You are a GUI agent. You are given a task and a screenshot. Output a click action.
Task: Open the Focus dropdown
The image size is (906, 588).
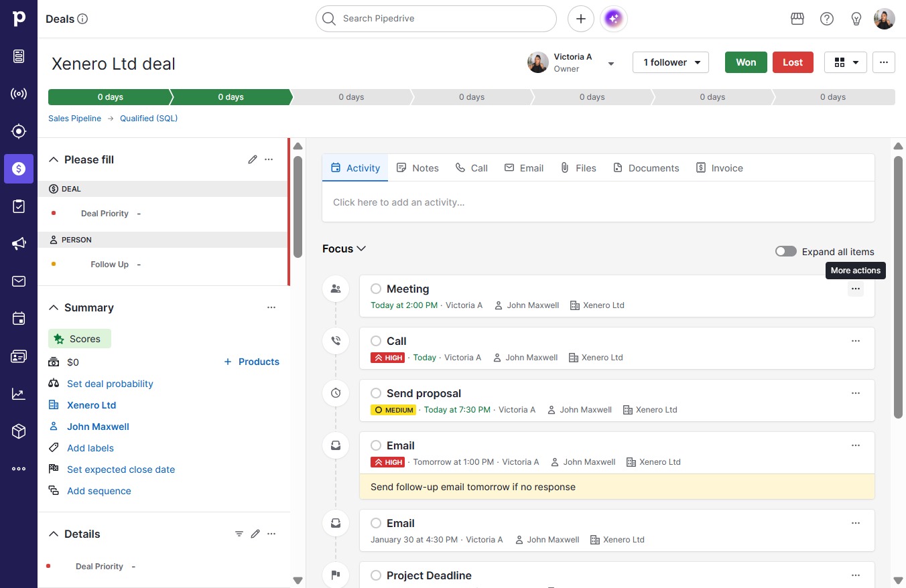tap(344, 248)
